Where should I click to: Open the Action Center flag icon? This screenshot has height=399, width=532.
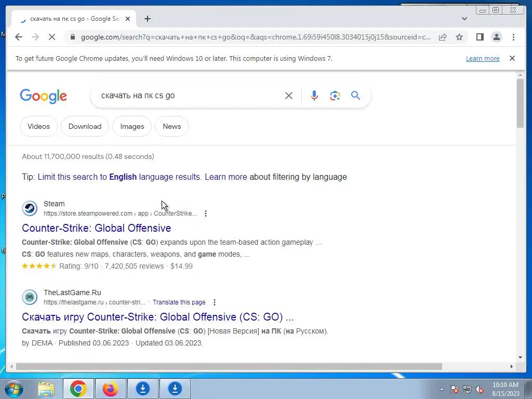[455, 389]
